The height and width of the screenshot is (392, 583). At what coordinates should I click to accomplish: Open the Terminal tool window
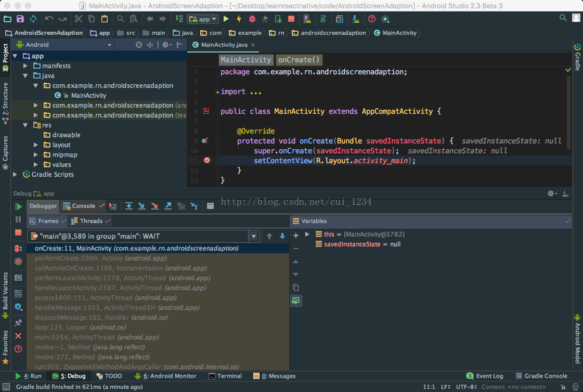click(225, 376)
